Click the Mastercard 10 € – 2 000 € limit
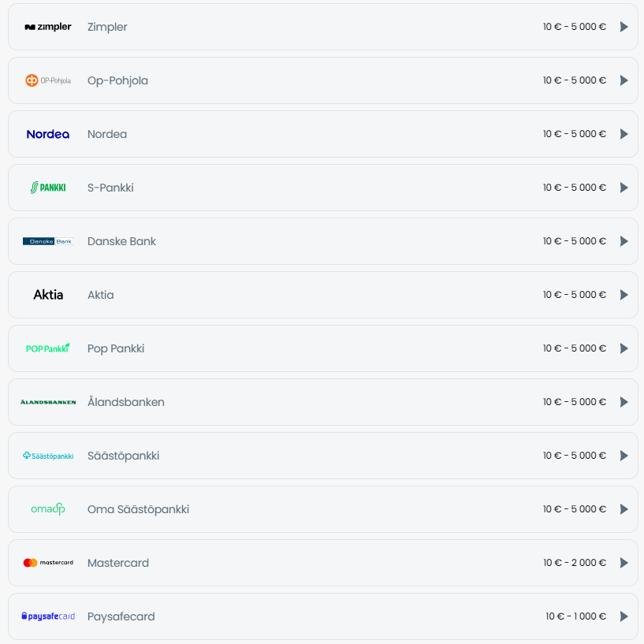This screenshot has height=644, width=644. pyautogui.click(x=574, y=563)
